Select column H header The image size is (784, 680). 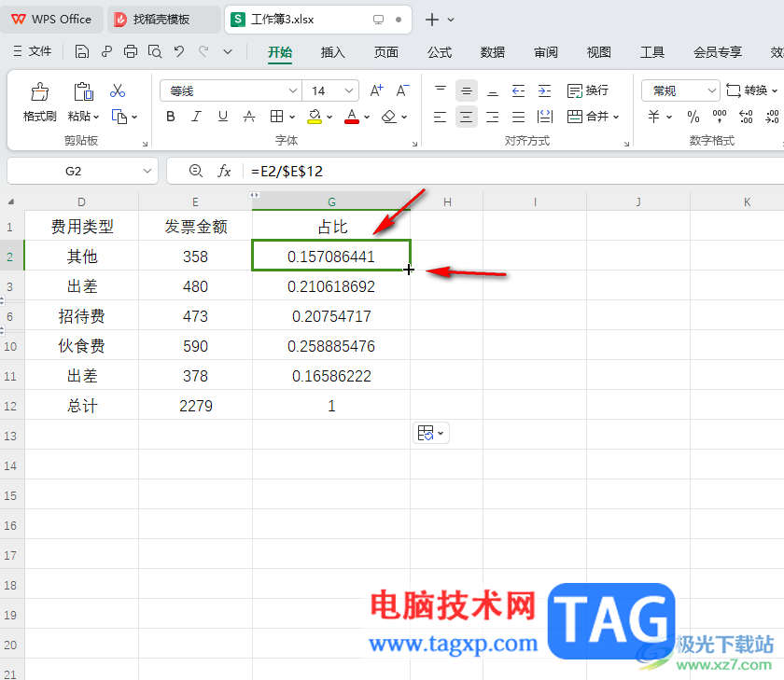coord(447,201)
